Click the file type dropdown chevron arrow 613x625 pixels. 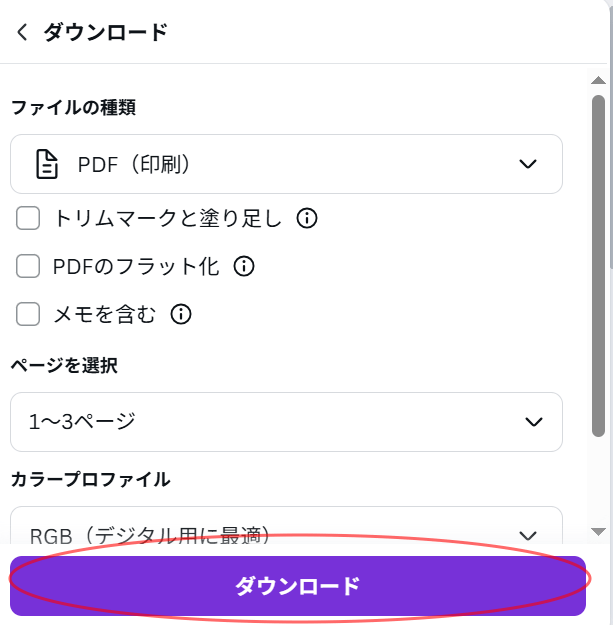click(x=529, y=164)
